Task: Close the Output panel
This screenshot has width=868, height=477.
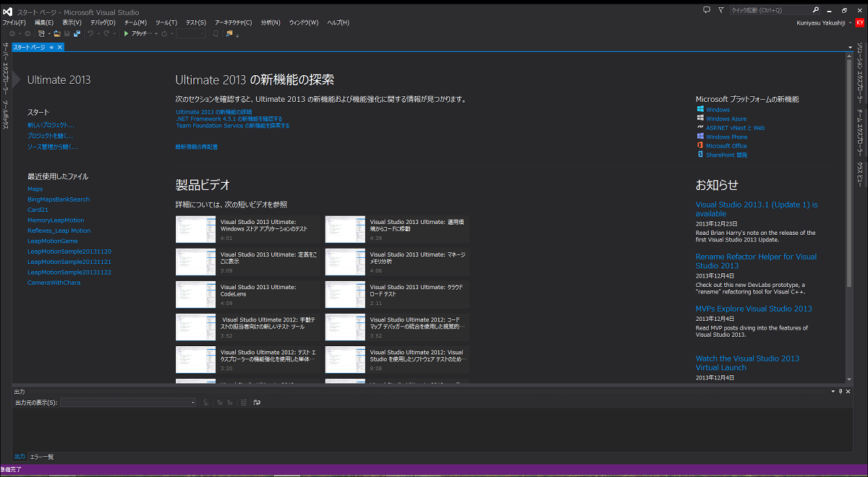Action: point(848,392)
